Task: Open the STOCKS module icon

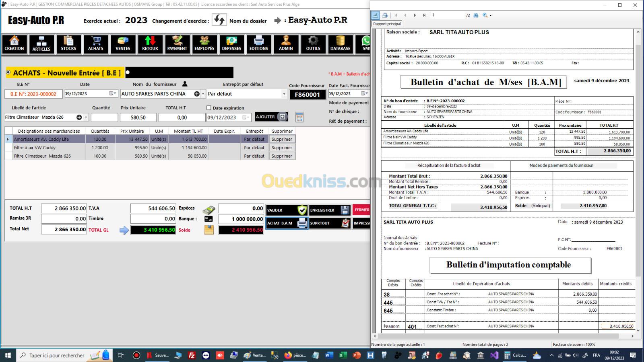Action: point(68,44)
